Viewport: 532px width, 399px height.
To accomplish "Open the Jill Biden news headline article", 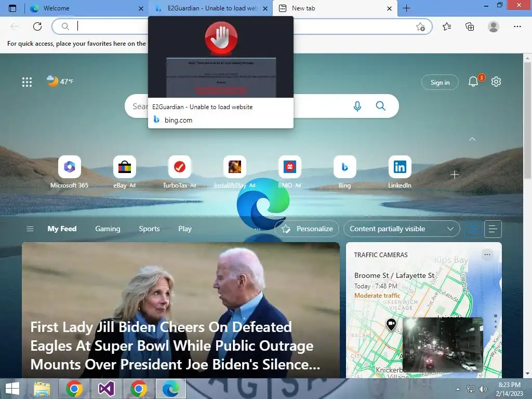I will [175, 345].
